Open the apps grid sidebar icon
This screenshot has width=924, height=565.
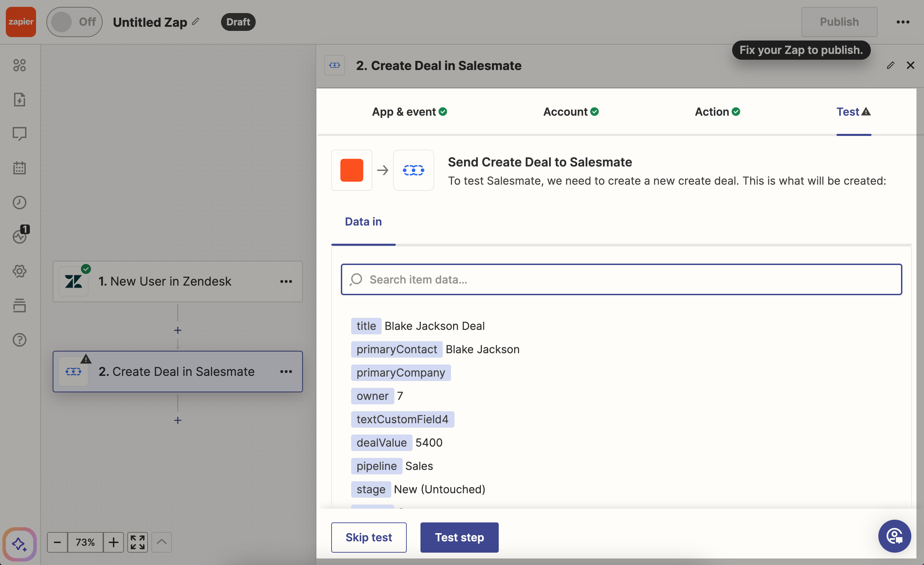click(x=20, y=65)
